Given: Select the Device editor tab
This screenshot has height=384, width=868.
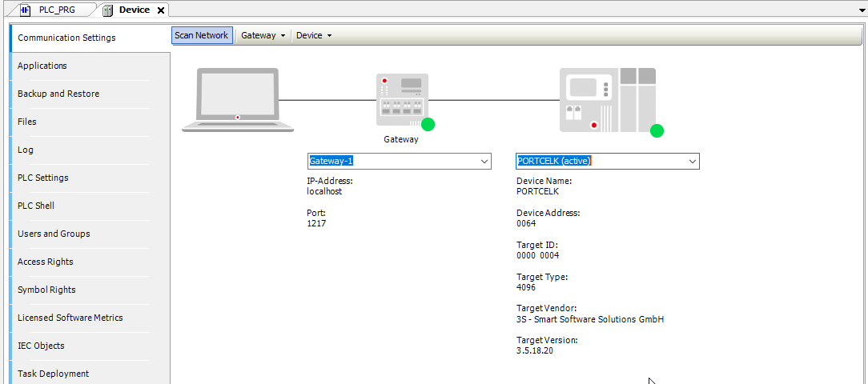Looking at the screenshot, I should [x=134, y=10].
